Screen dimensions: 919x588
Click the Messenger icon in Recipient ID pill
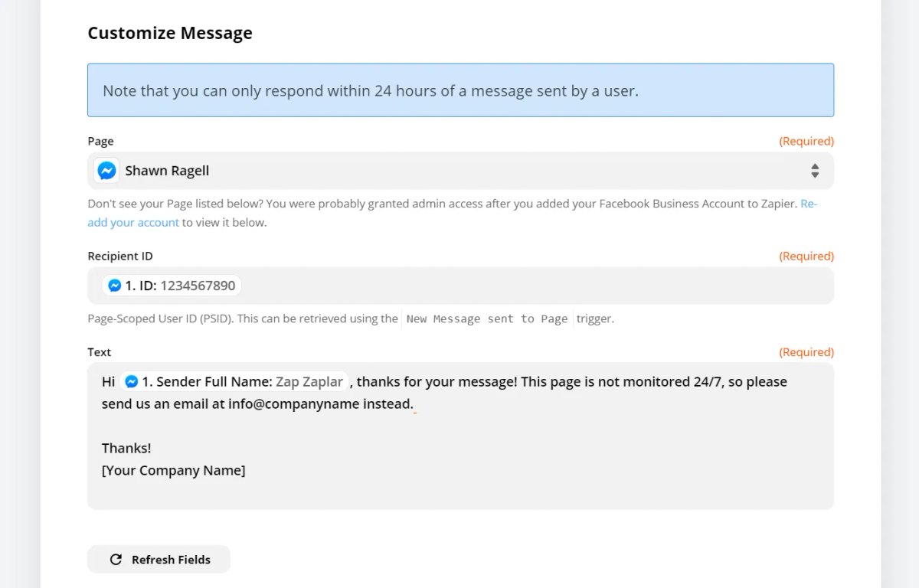coord(115,286)
